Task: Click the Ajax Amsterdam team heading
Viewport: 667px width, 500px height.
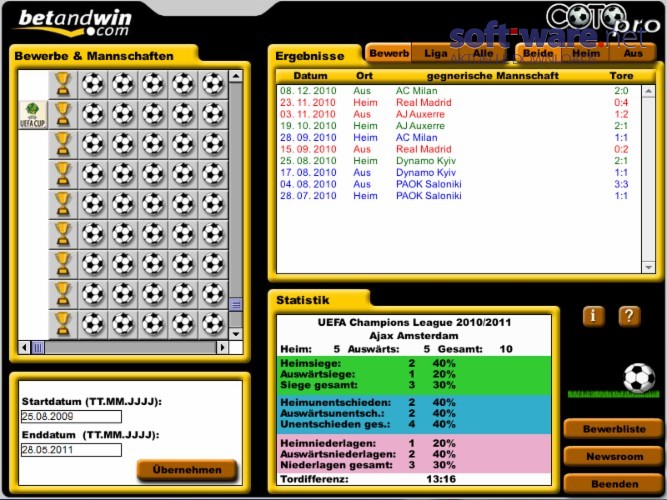Action: (414, 336)
